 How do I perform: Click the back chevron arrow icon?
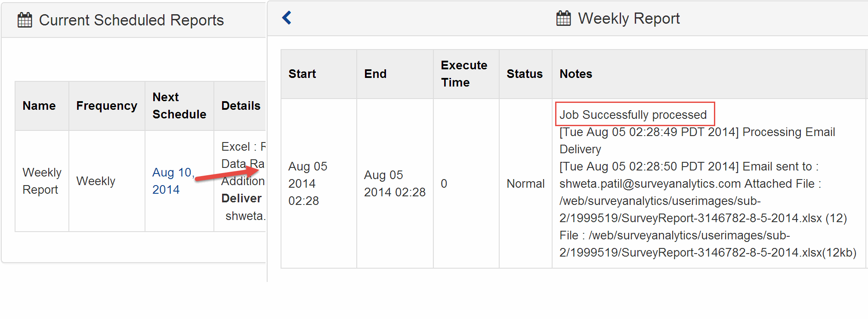[x=287, y=18]
